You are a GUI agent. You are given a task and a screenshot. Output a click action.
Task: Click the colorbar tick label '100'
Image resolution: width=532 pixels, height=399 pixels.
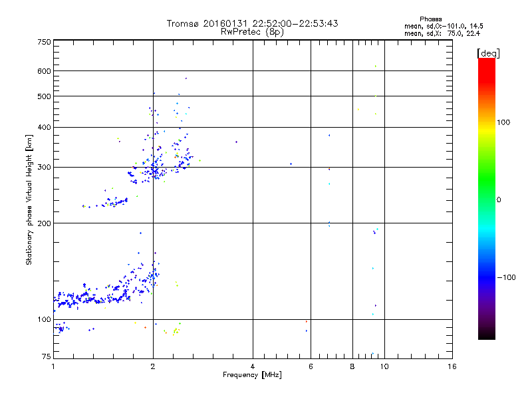coord(503,122)
